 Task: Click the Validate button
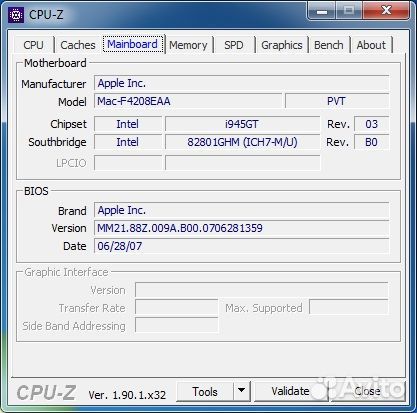290,391
